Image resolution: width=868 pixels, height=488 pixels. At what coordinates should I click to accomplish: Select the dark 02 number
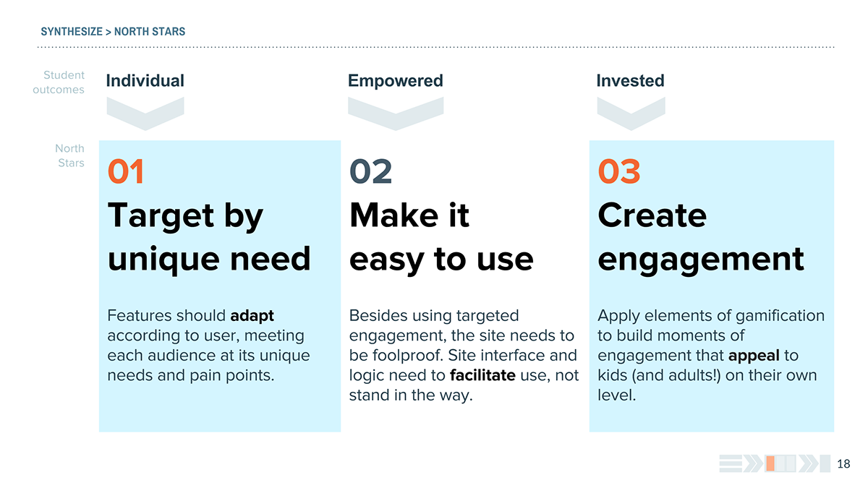pyautogui.click(x=371, y=172)
